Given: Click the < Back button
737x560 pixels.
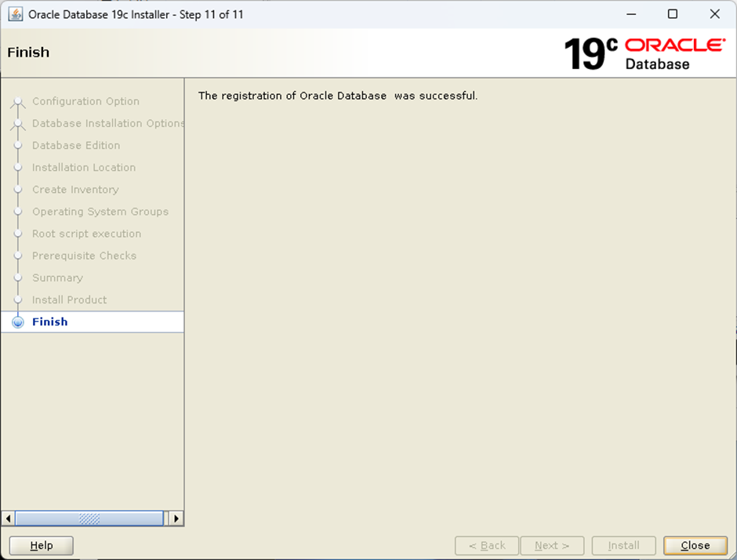Looking at the screenshot, I should [x=486, y=545].
